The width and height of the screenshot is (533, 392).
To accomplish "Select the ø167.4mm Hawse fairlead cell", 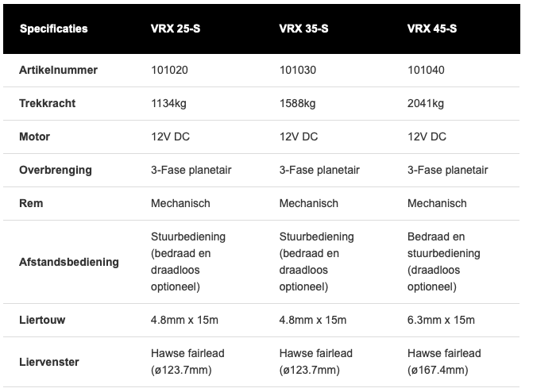I will tap(444, 362).
